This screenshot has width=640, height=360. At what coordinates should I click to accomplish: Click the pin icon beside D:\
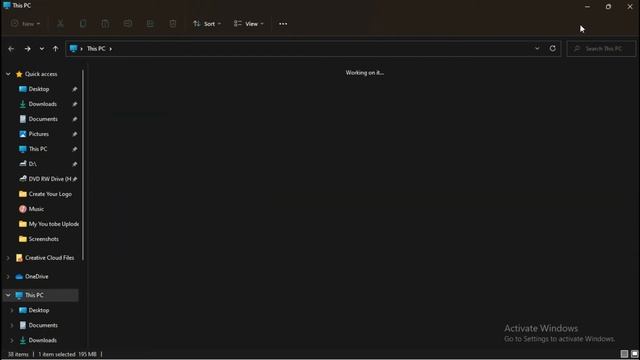coord(75,164)
